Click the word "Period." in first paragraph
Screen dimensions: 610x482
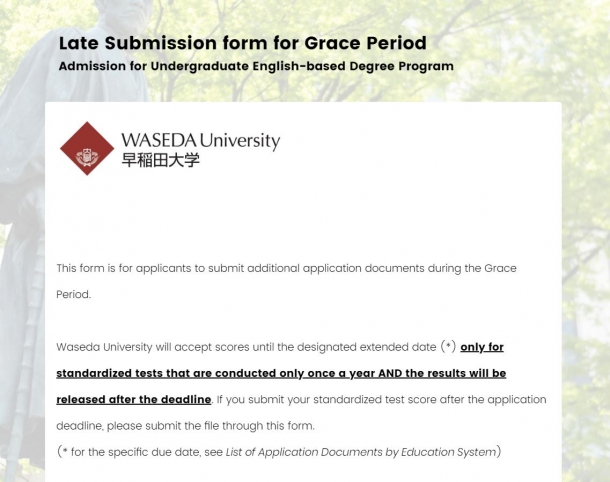(74, 294)
